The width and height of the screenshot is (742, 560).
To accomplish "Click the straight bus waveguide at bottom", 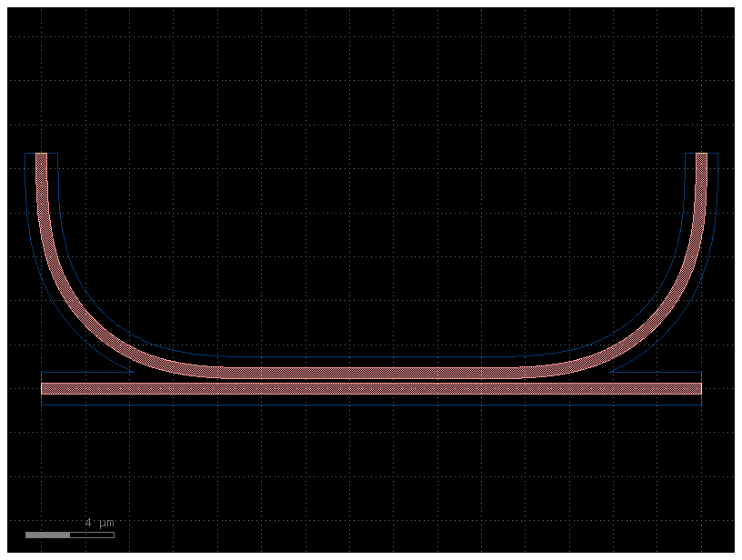I will (371, 388).
